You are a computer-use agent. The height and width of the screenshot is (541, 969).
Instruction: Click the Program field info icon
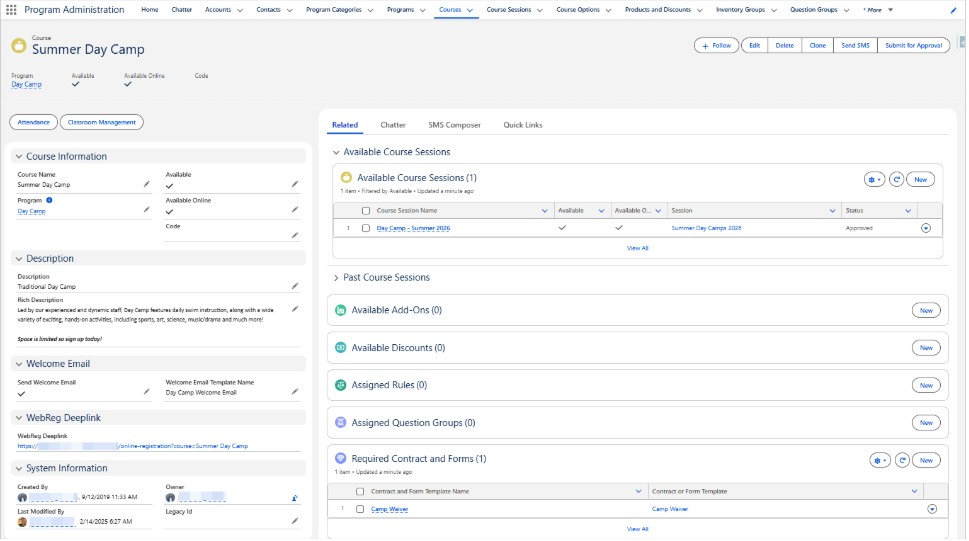coord(49,200)
